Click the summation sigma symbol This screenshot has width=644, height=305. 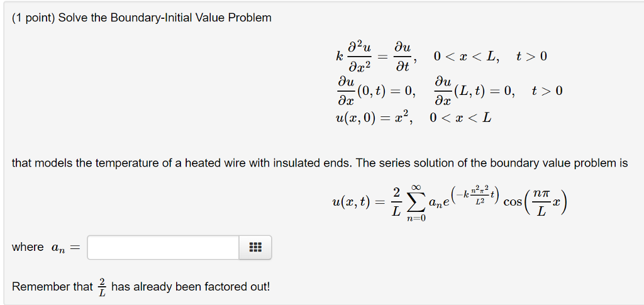point(416,202)
